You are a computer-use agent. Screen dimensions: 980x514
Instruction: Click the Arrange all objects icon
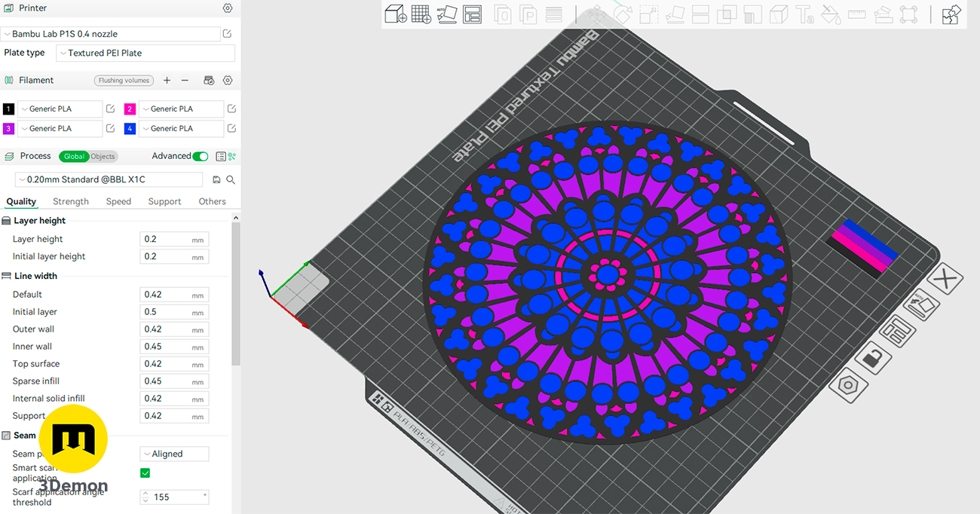pos(473,14)
